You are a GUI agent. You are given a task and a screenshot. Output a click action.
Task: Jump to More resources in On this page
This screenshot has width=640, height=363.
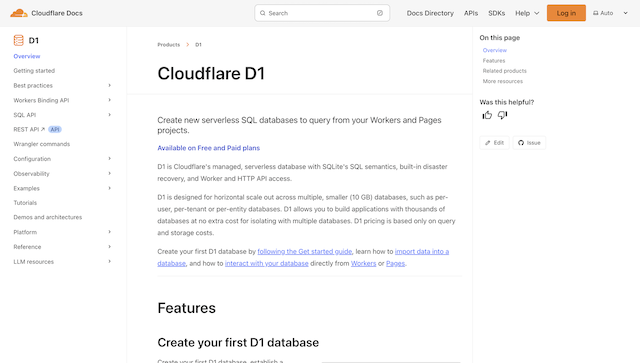[x=502, y=81]
